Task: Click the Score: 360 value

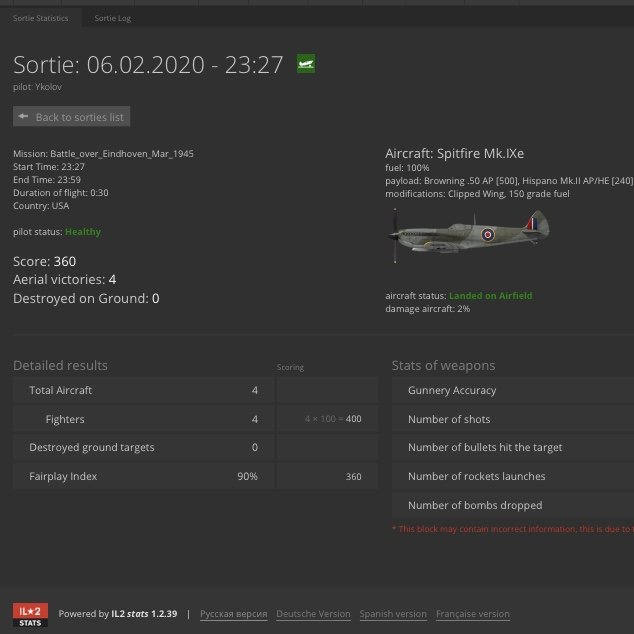Action: [x=44, y=261]
